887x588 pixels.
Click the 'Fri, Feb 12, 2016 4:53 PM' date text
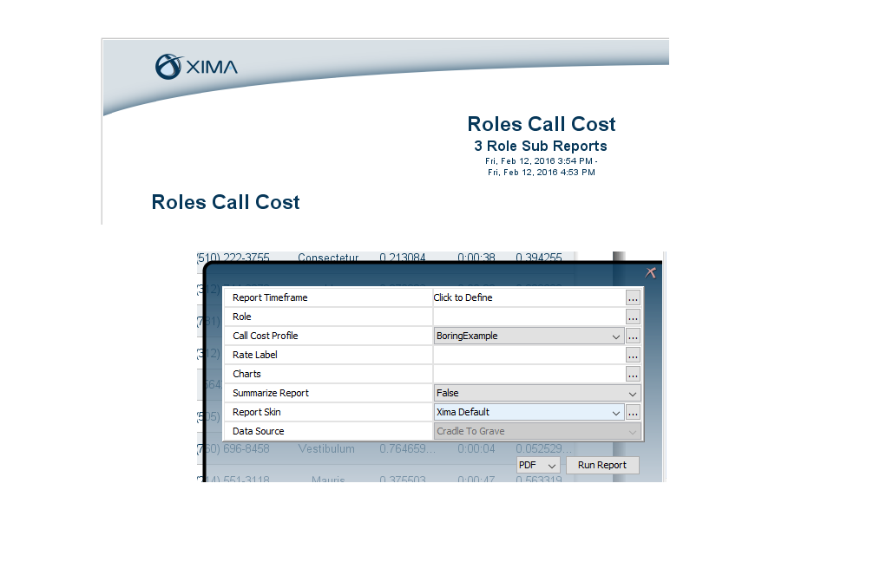tap(542, 173)
